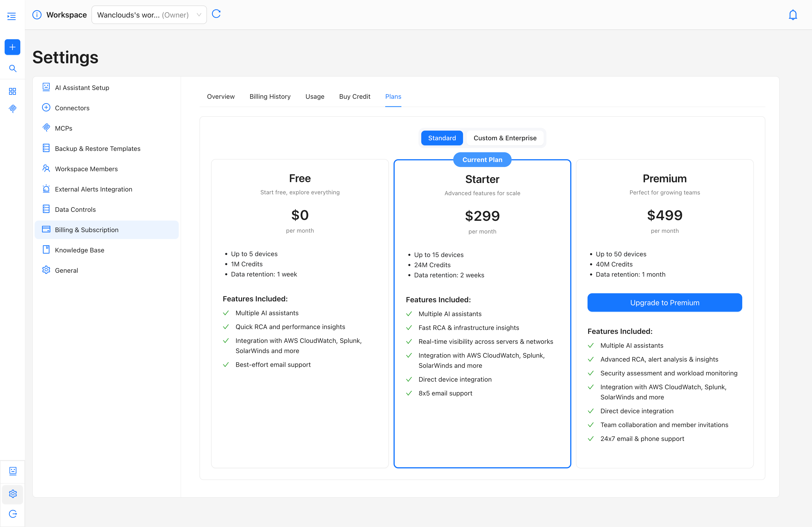Click the dashboard grid icon
The height and width of the screenshot is (527, 812).
[x=12, y=91]
